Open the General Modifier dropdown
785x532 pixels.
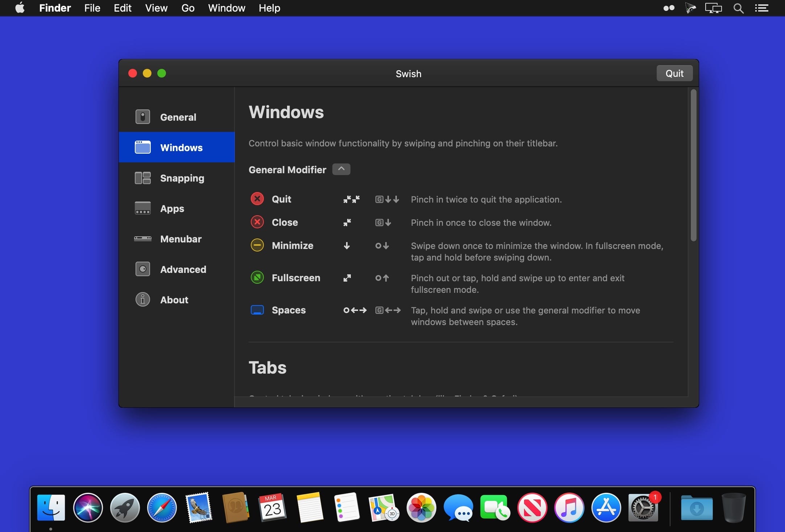pos(341,169)
